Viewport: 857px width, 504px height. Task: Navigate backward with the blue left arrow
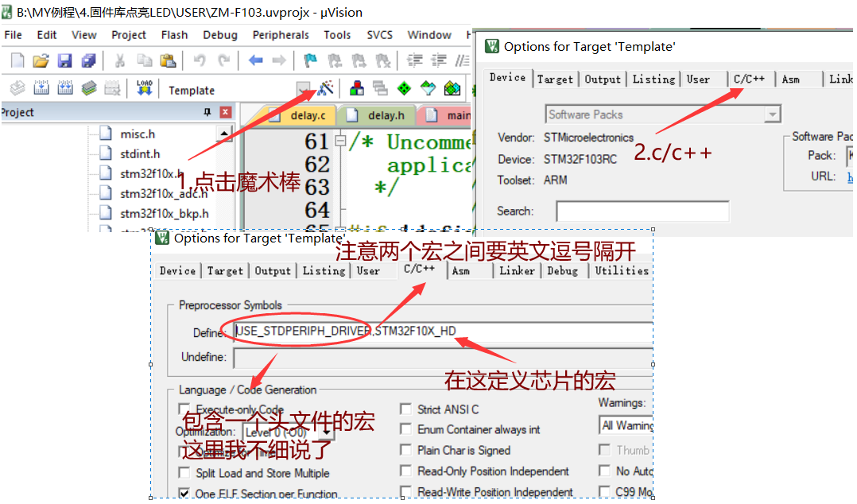pos(255,60)
